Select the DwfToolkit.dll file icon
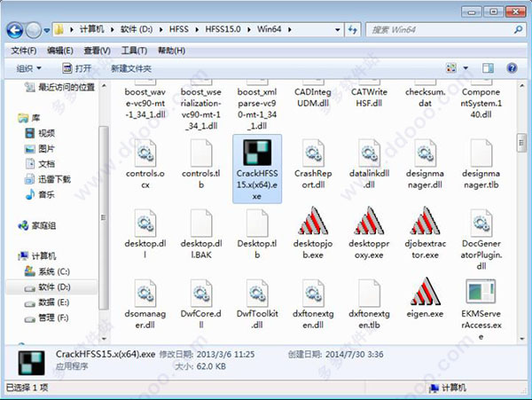The height and width of the screenshot is (400, 532). pyautogui.click(x=257, y=294)
